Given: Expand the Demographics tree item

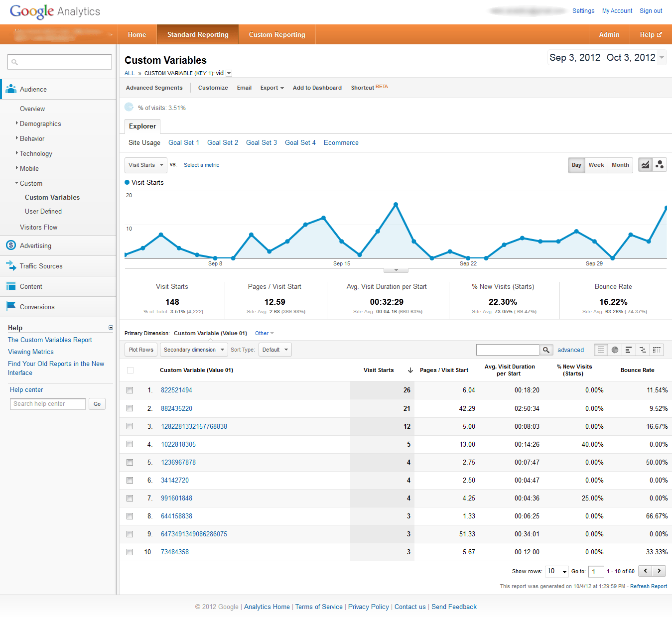Looking at the screenshot, I should [x=16, y=123].
